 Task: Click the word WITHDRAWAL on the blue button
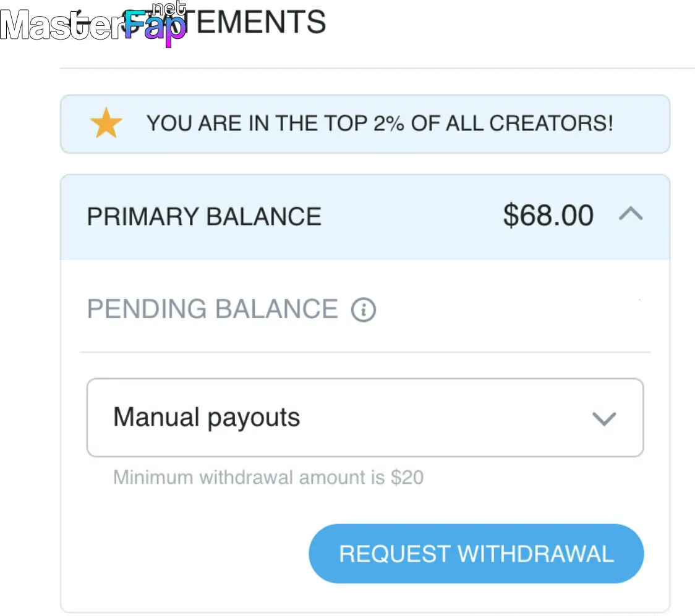click(x=535, y=554)
